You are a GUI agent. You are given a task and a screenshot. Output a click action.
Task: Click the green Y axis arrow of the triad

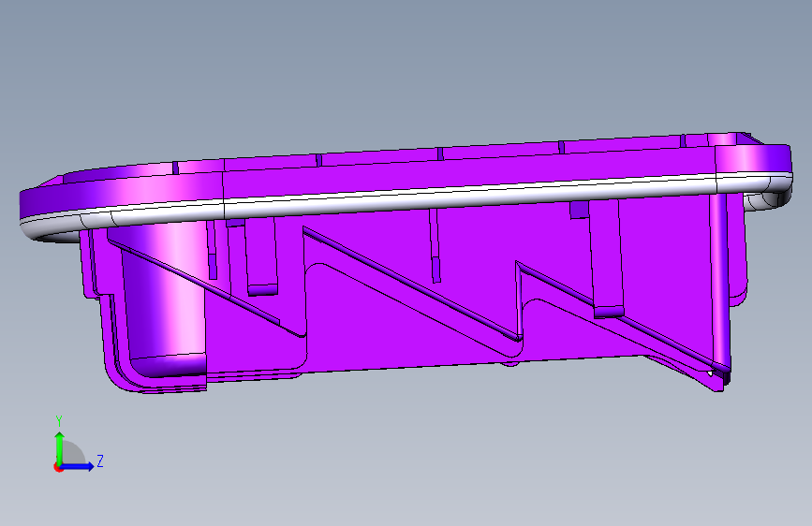click(x=60, y=447)
